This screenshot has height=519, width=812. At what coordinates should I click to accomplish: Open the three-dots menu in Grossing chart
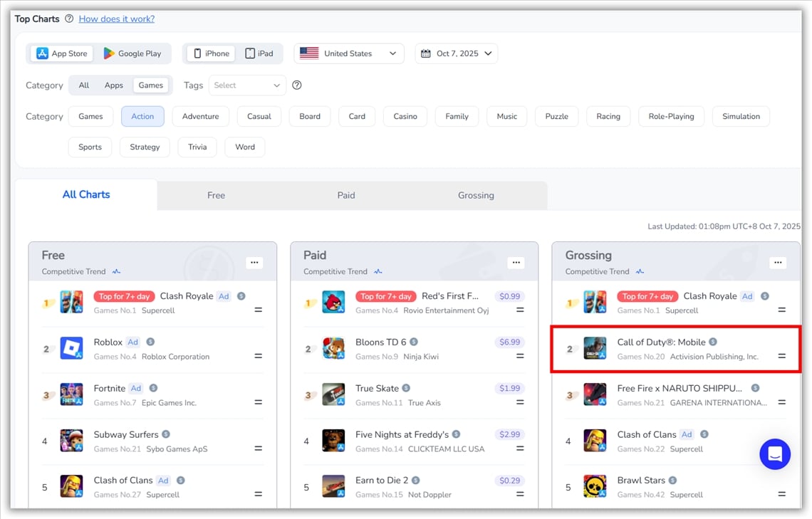tap(778, 263)
